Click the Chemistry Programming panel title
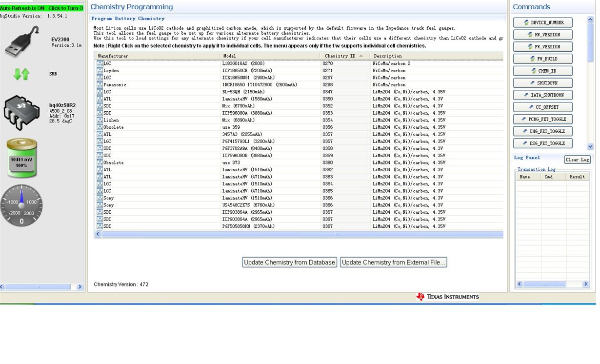The height and width of the screenshot is (364, 600). [132, 7]
